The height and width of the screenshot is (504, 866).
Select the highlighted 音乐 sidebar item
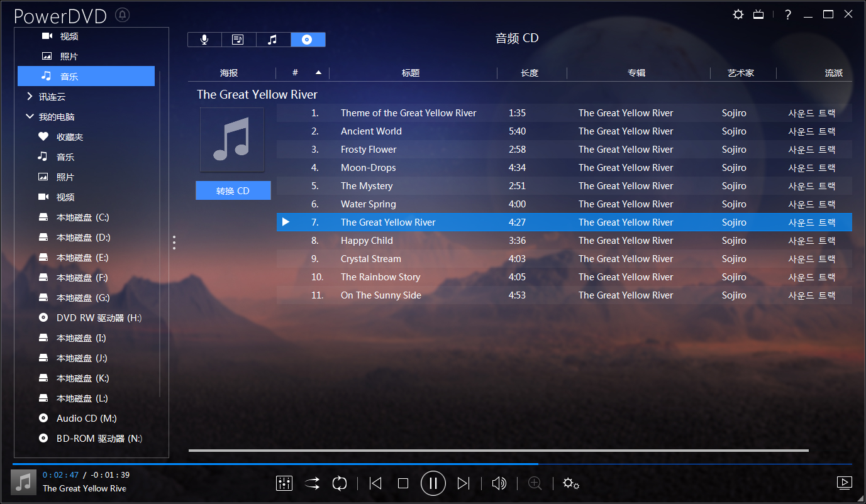[x=86, y=76]
